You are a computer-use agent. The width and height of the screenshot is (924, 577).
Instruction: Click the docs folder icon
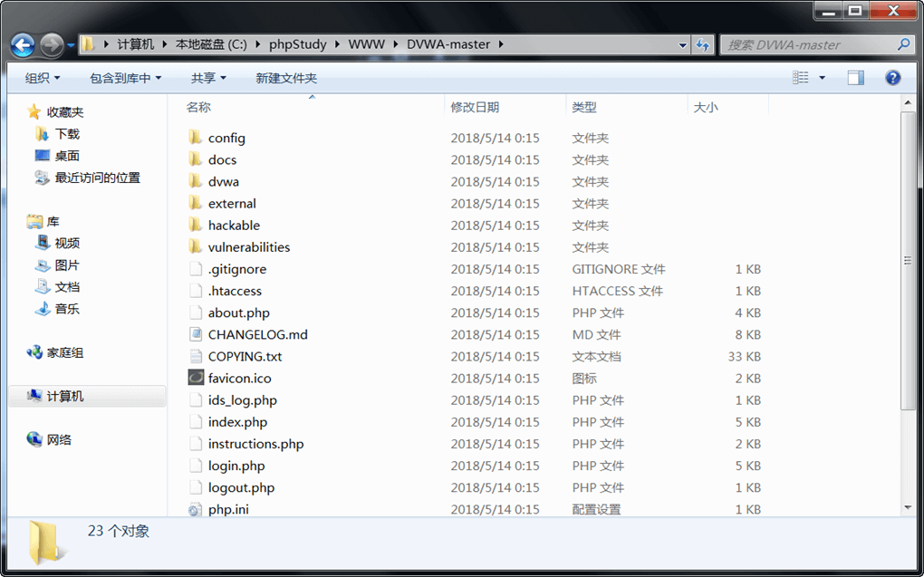click(196, 159)
